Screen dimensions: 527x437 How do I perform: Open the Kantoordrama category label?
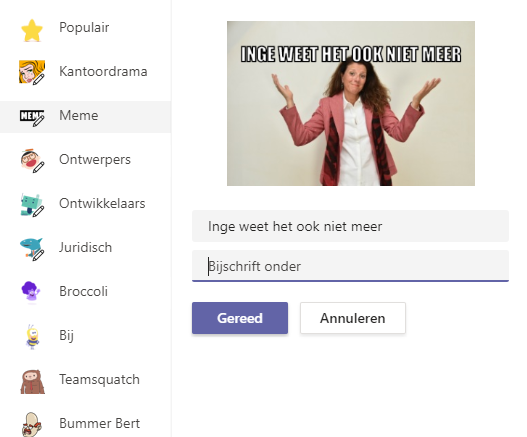click(103, 72)
